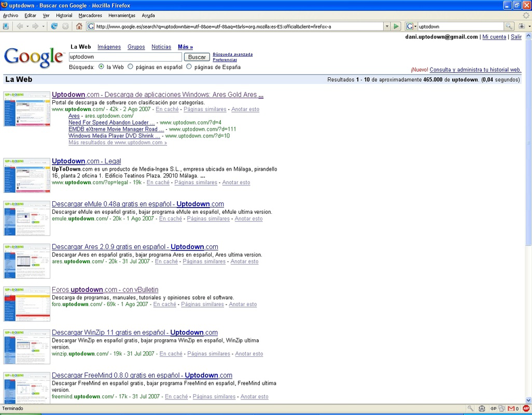Click the camera screenshot toolbar icon
The height and width of the screenshot is (415, 532).
(522, 26)
